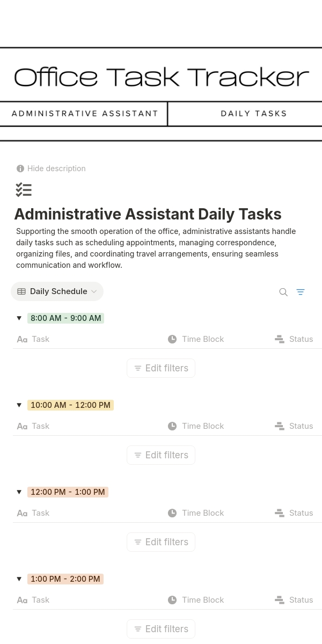Click the checklist page icon
Image resolution: width=322 pixels, height=644 pixels.
tap(24, 189)
